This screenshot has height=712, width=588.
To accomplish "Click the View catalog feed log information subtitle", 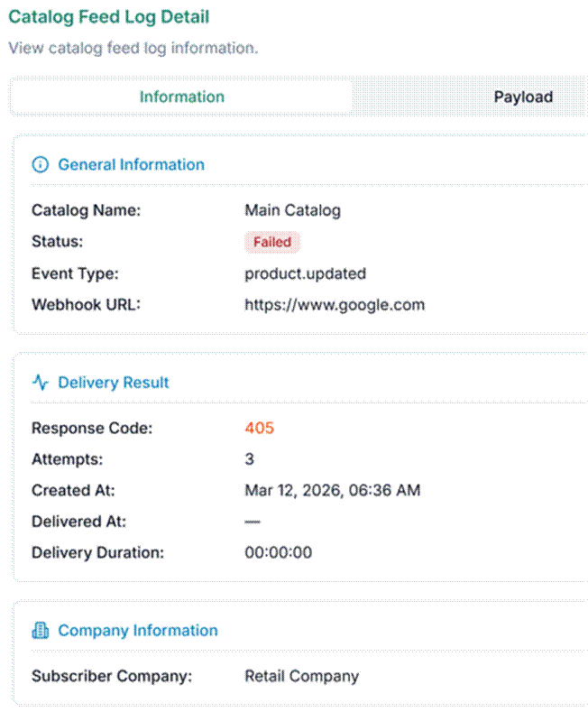I will tap(133, 48).
